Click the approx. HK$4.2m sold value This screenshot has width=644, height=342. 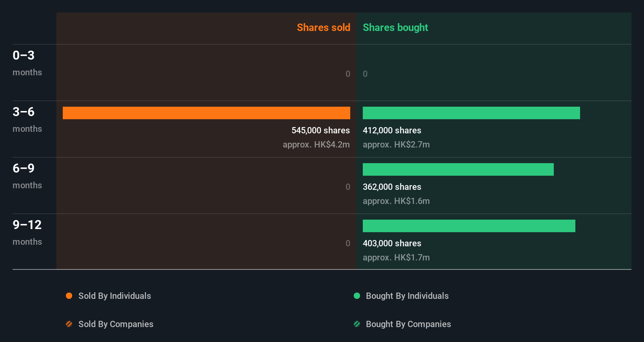pyautogui.click(x=316, y=144)
